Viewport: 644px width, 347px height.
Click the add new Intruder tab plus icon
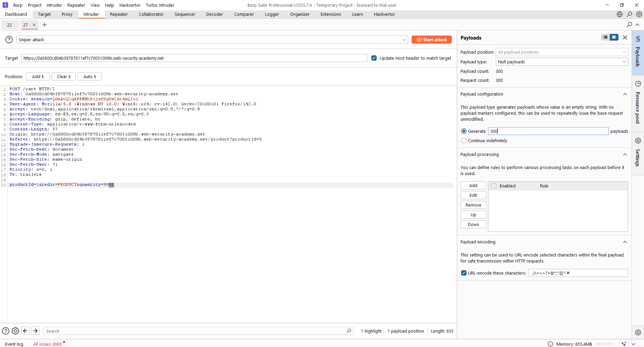(44, 25)
